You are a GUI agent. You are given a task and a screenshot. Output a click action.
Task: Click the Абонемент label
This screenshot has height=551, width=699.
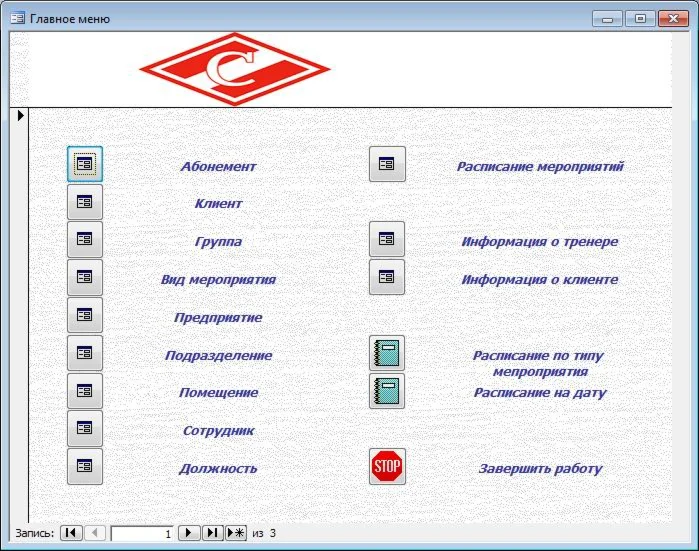point(218,166)
